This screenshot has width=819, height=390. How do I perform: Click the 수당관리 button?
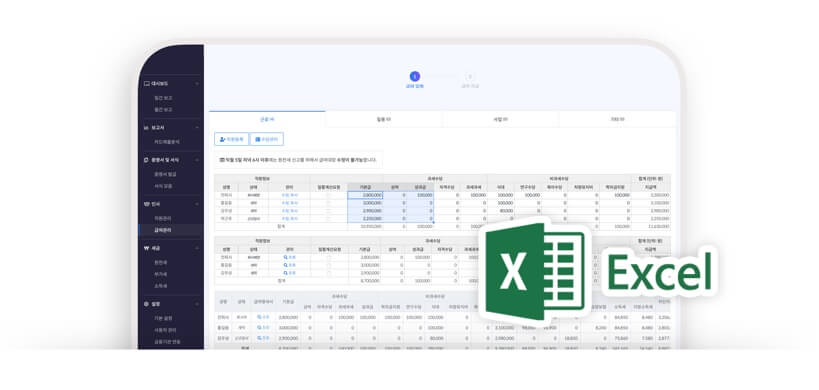click(267, 139)
